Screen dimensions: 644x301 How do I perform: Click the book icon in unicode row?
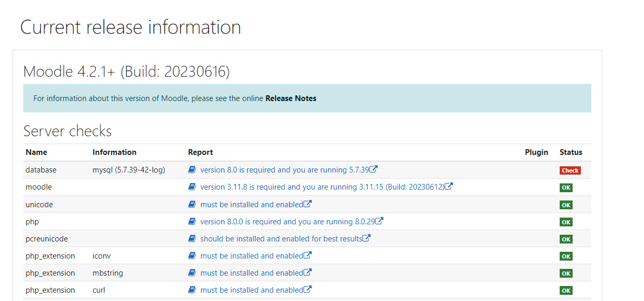click(x=192, y=205)
